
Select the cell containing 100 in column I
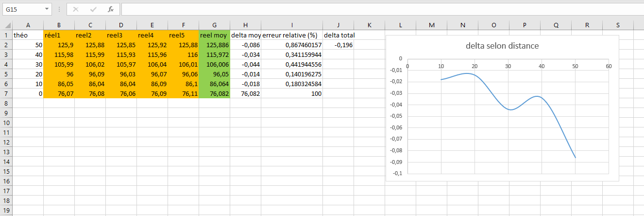pos(292,93)
